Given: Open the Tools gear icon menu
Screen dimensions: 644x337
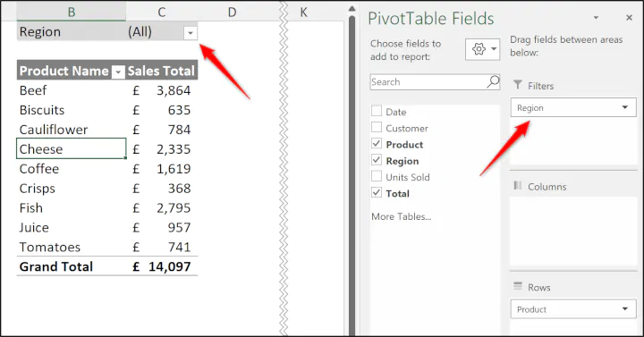Looking at the screenshot, I should (483, 49).
